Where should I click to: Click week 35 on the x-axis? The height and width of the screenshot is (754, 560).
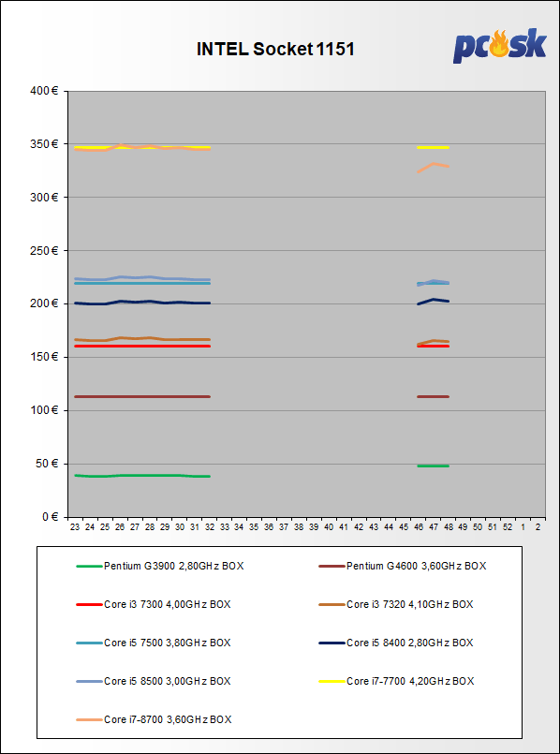click(254, 527)
